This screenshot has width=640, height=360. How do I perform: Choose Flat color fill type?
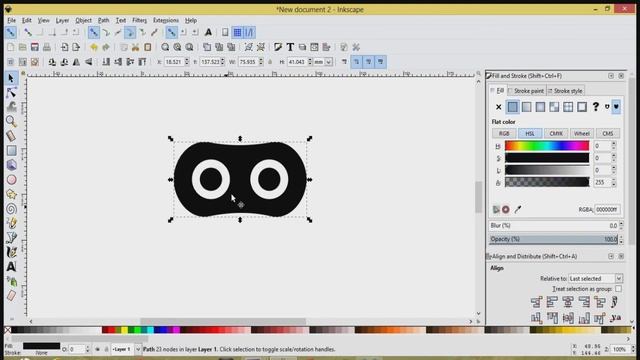pyautogui.click(x=512, y=107)
